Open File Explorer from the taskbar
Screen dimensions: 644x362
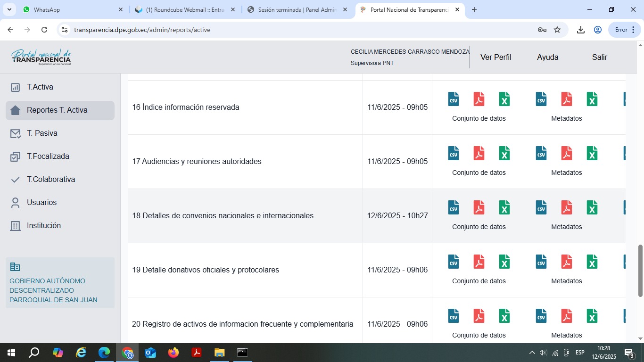(x=219, y=353)
